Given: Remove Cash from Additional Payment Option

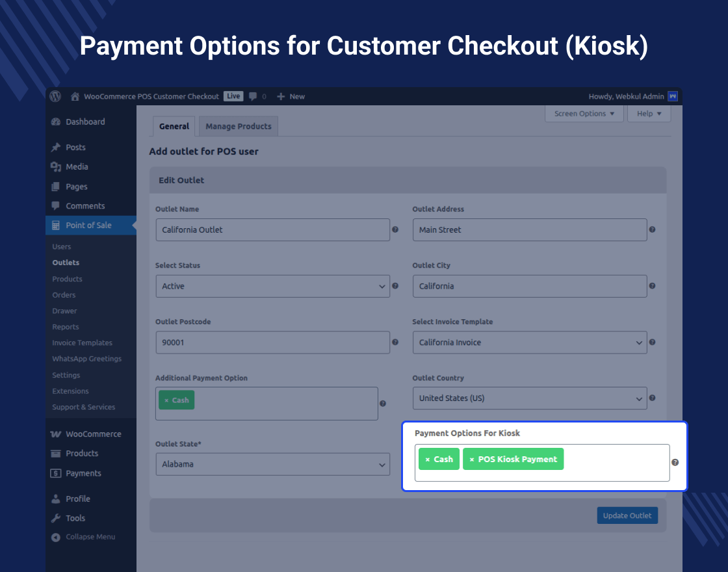Looking at the screenshot, I should pyautogui.click(x=166, y=400).
